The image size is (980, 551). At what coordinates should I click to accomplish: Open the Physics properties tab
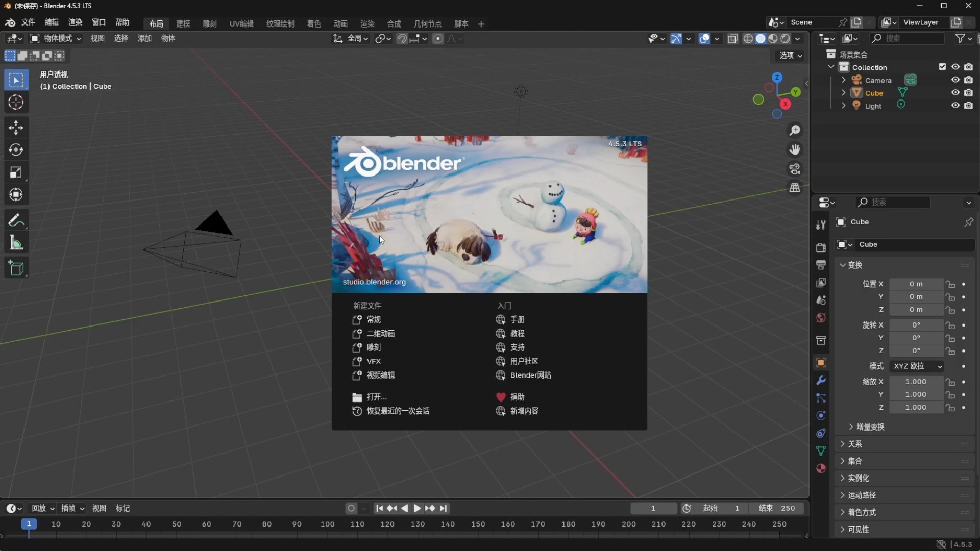[821, 416]
